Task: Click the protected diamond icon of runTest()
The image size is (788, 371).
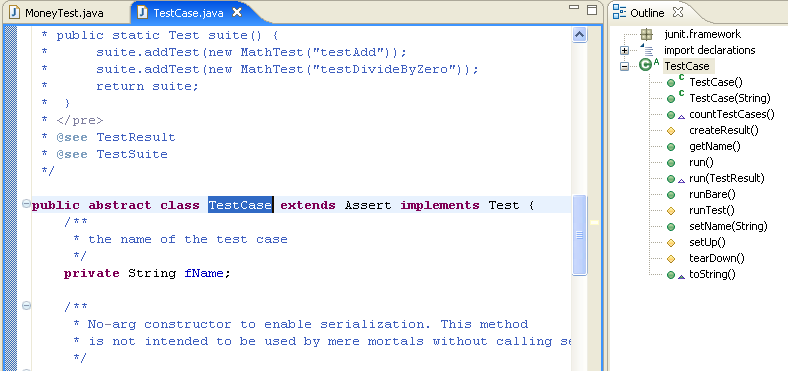Action: pos(671,211)
